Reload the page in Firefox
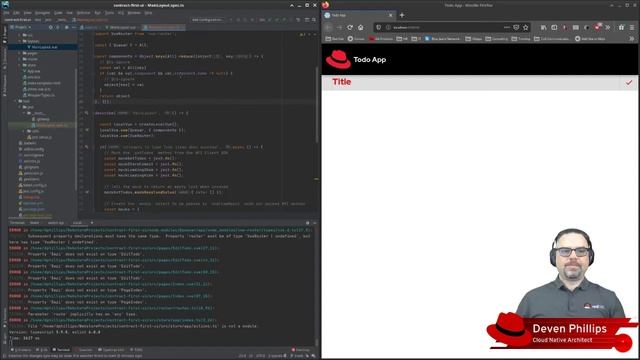Screen dimensions: 640x360 pyautogui.click(x=350, y=27)
